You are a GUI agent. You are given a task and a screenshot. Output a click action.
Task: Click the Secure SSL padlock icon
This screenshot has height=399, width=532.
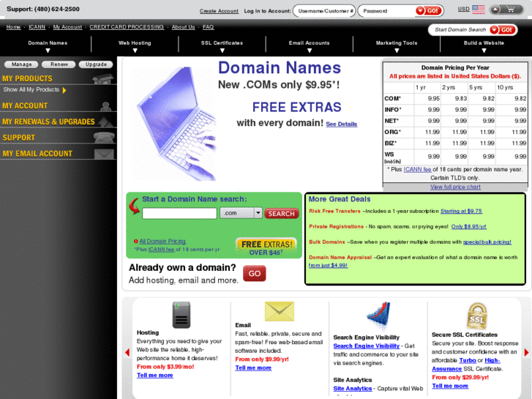477,315
